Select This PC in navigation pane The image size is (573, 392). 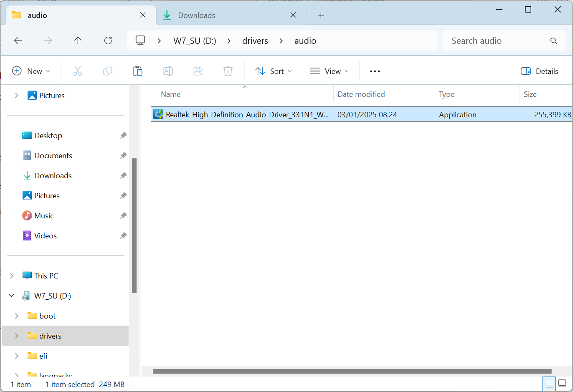click(46, 276)
